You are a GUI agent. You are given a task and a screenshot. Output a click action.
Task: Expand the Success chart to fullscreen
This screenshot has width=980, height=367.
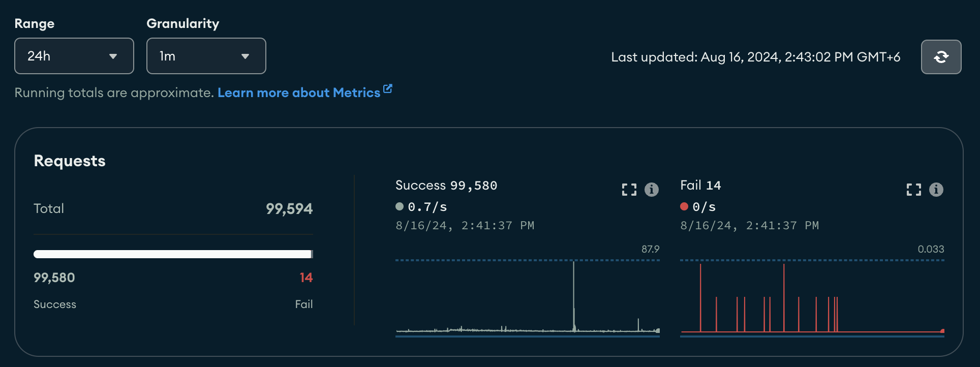[x=629, y=190]
